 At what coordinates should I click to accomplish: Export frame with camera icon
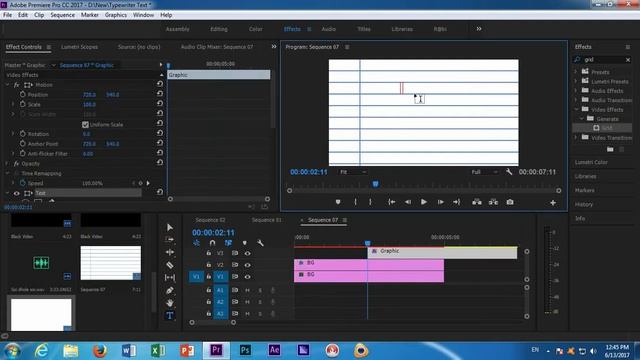[510, 202]
